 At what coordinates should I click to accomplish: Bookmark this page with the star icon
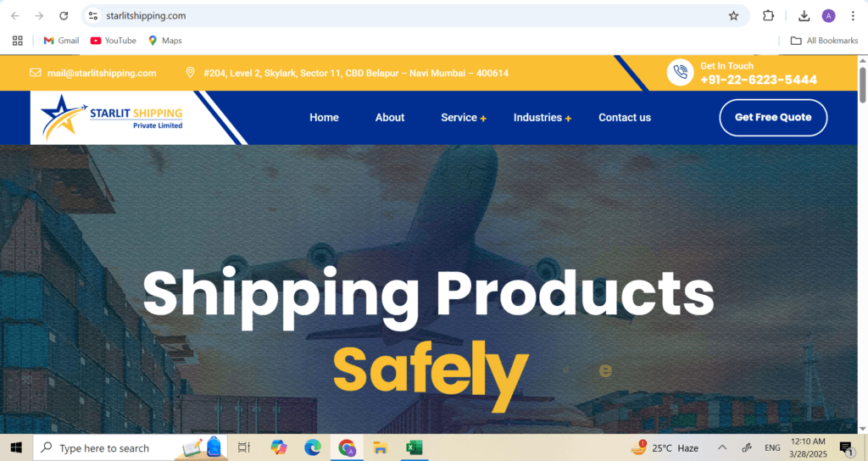tap(733, 15)
